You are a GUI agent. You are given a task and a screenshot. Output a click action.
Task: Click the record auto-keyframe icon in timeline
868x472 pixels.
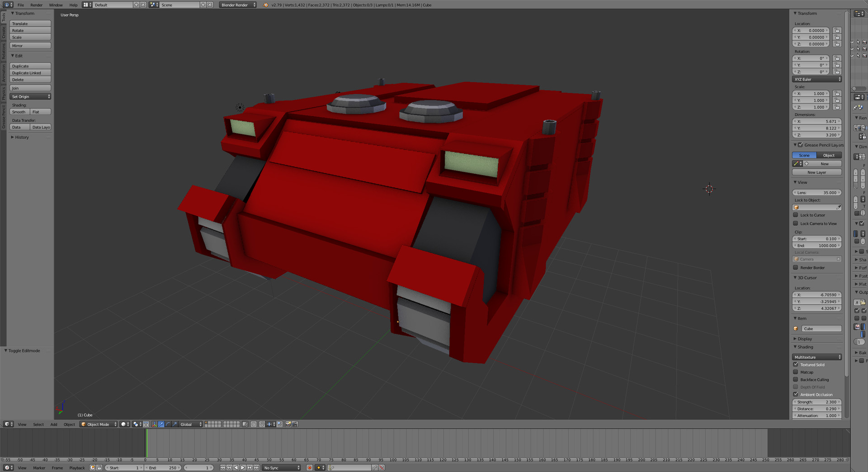pyautogui.click(x=310, y=467)
